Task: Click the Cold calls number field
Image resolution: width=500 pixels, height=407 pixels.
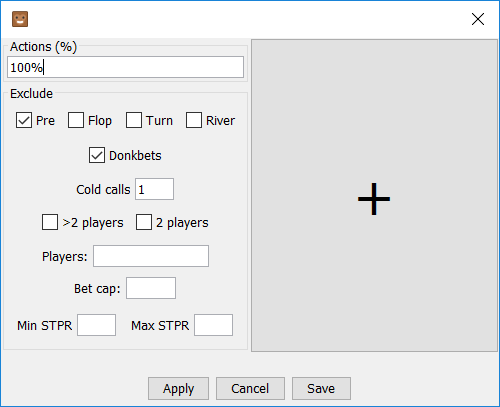Action: coord(154,189)
